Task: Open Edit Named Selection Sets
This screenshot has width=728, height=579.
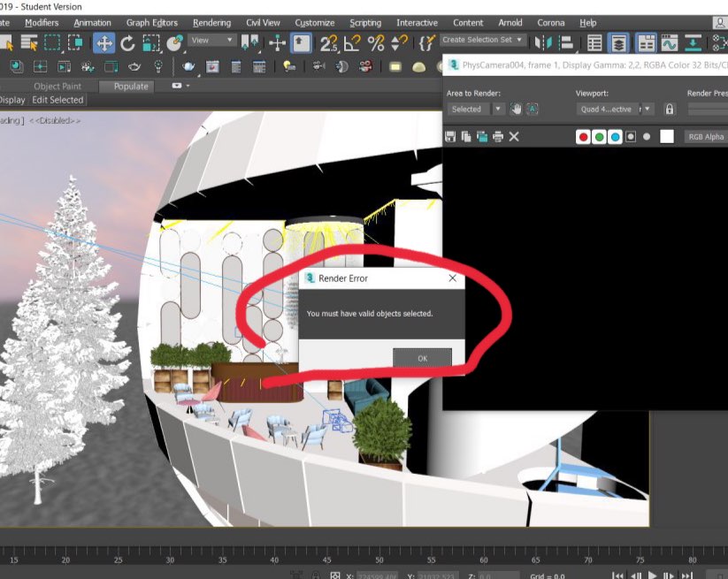Action: tap(426, 43)
